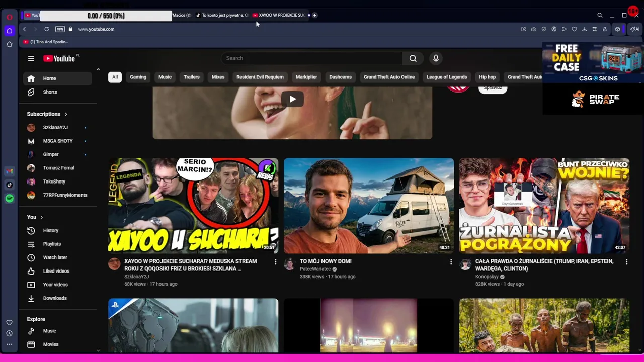Open Opera sidebar history clock icon
Screen dimensions: 644x362
[x=9, y=333]
